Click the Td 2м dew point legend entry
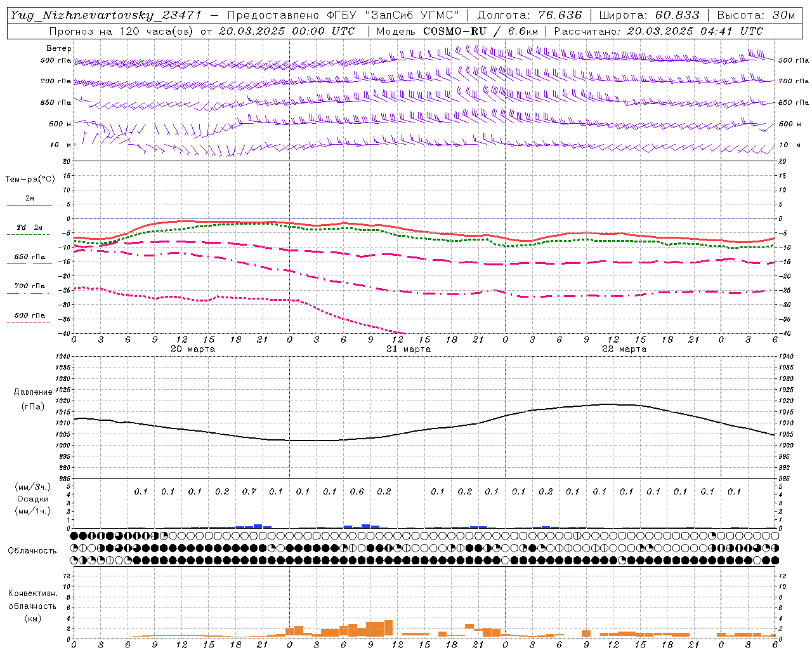The height and width of the screenshot is (650, 812). click(29, 227)
